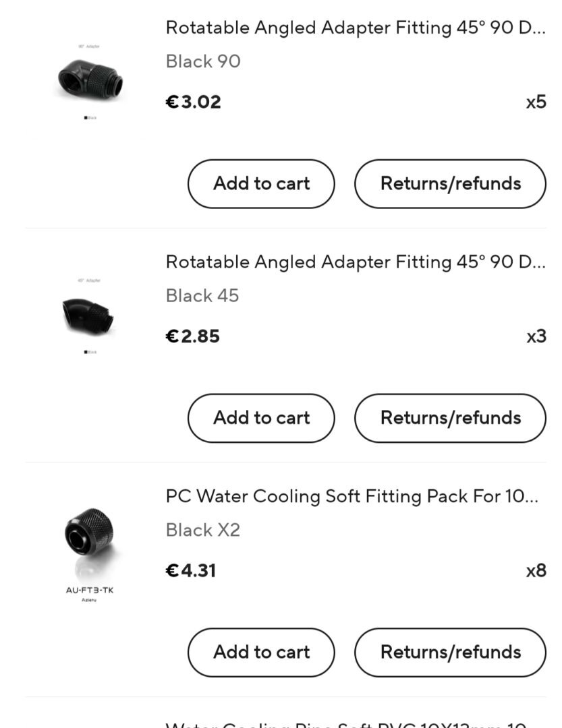Add the Black X2 fitting pack to cart
The height and width of the screenshot is (728, 562).
click(261, 652)
